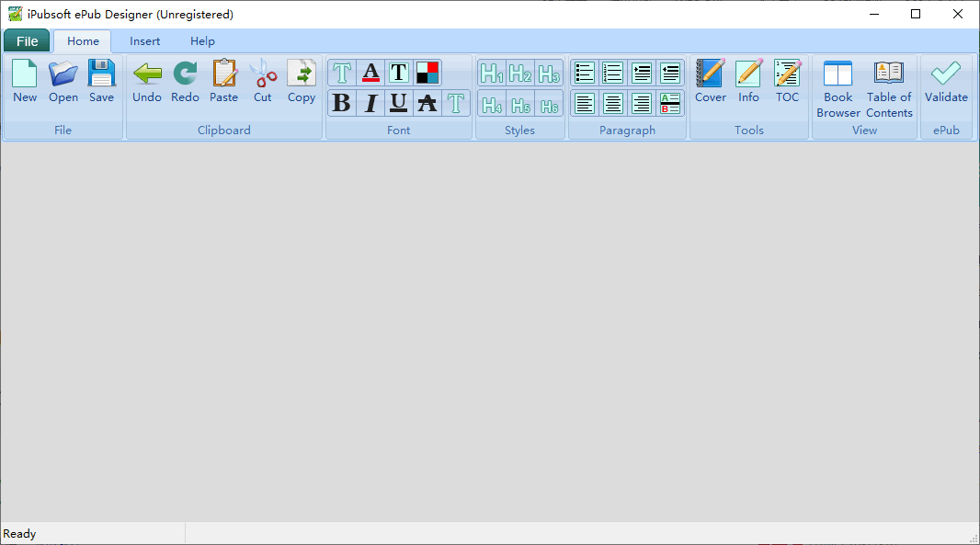Open the background color squares swatch

[x=427, y=74]
